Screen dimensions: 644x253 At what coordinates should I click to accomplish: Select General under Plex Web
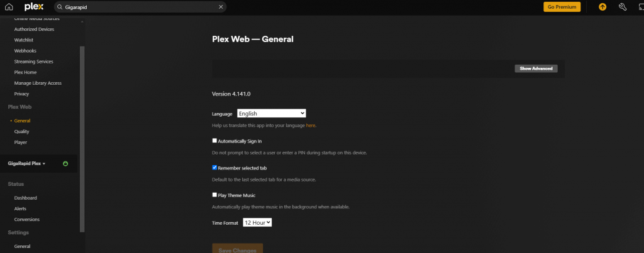coord(22,121)
